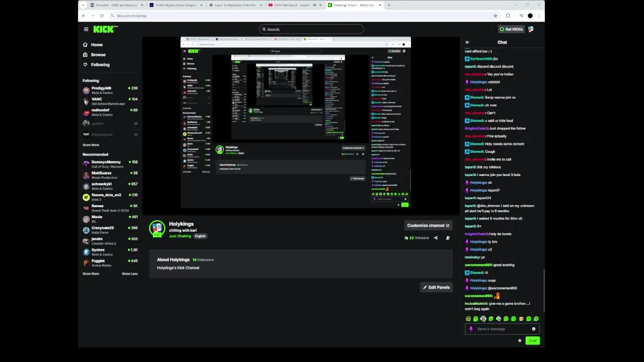This screenshot has height=362, width=644.
Task: Collapse the chat panel arrow
Action: point(467,42)
